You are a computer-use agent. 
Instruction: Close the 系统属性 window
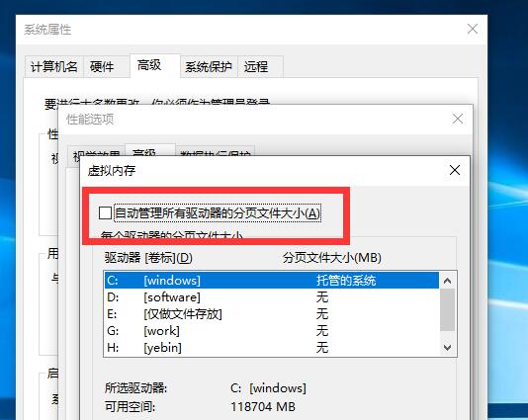tap(473, 29)
